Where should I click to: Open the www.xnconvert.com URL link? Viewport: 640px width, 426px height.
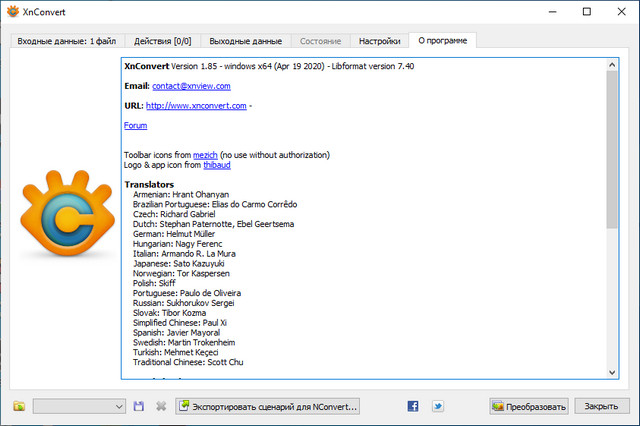click(196, 106)
